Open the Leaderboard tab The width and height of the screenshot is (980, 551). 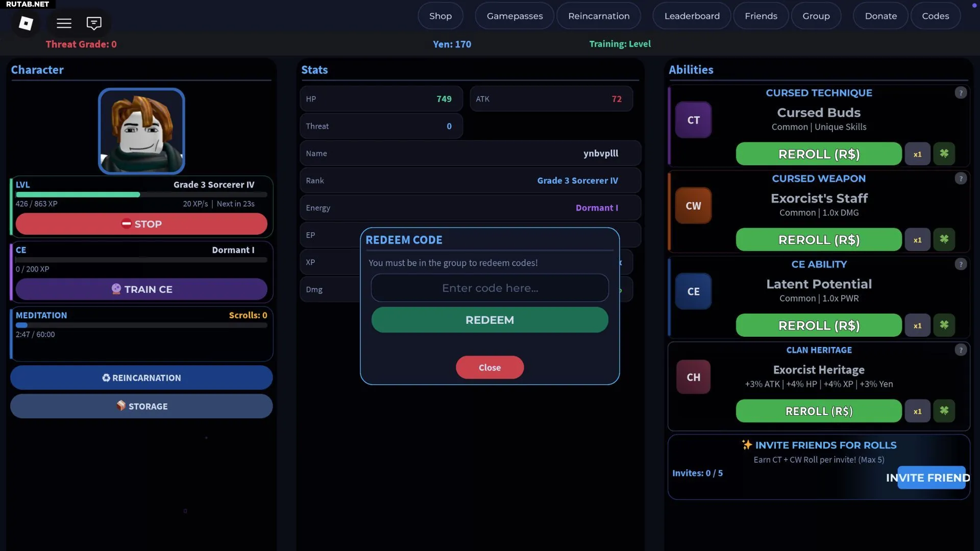click(692, 16)
